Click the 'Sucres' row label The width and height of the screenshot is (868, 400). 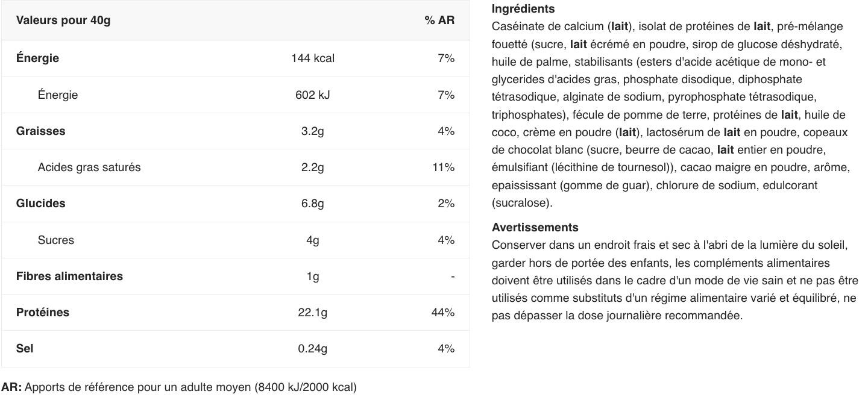(x=55, y=240)
